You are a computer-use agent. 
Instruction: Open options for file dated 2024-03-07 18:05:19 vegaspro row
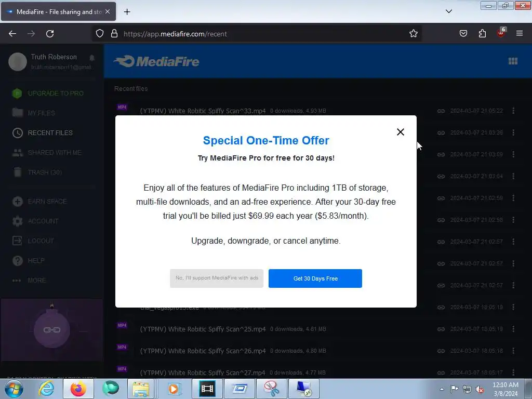[513, 307]
